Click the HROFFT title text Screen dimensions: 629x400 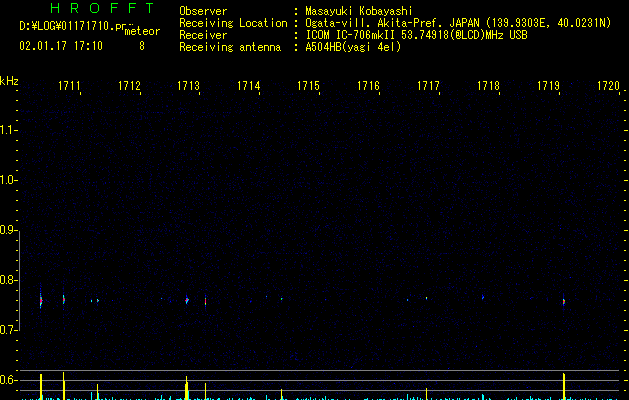tap(102, 8)
